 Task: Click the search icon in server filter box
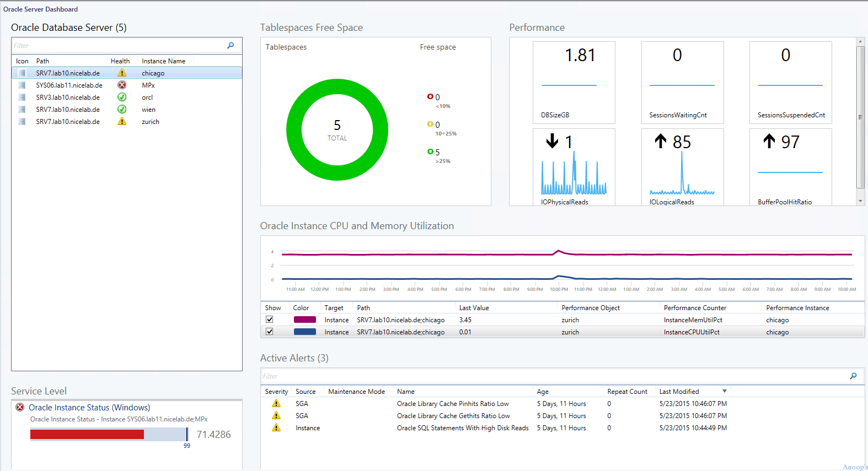tap(231, 45)
